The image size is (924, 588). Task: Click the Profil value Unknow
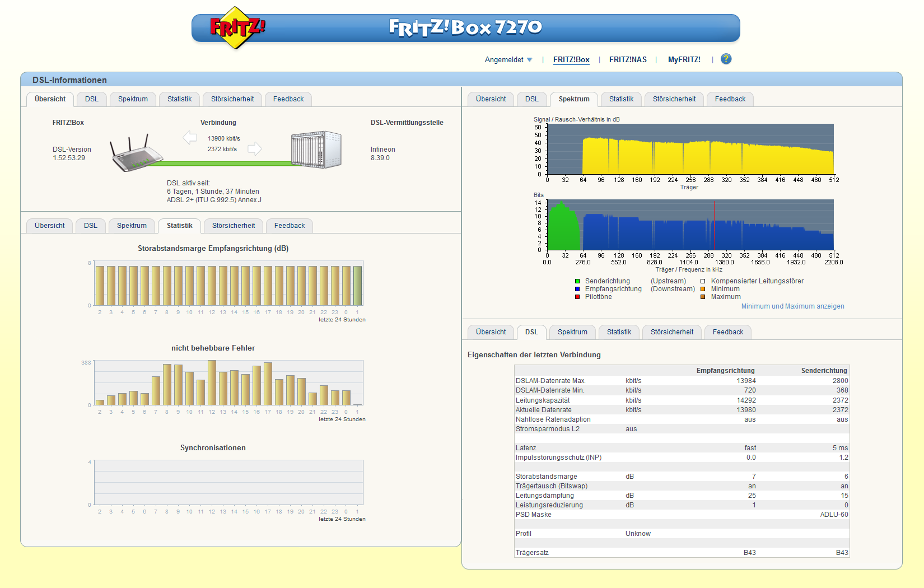coord(638,534)
